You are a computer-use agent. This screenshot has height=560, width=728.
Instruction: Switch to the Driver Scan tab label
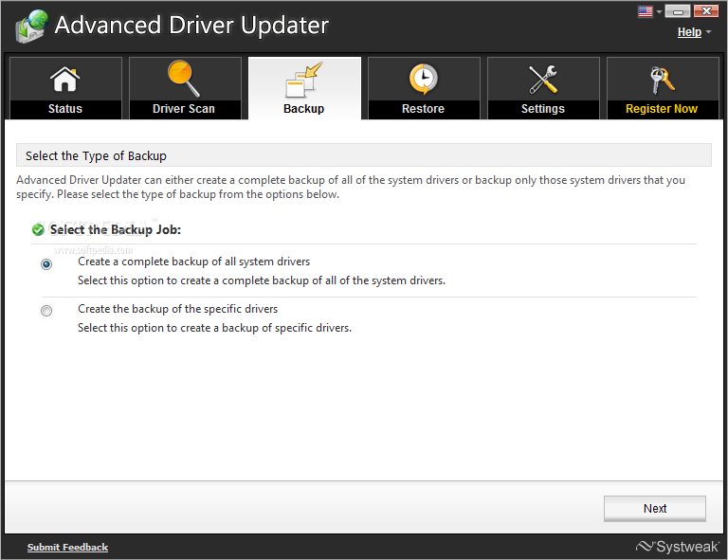[x=184, y=109]
